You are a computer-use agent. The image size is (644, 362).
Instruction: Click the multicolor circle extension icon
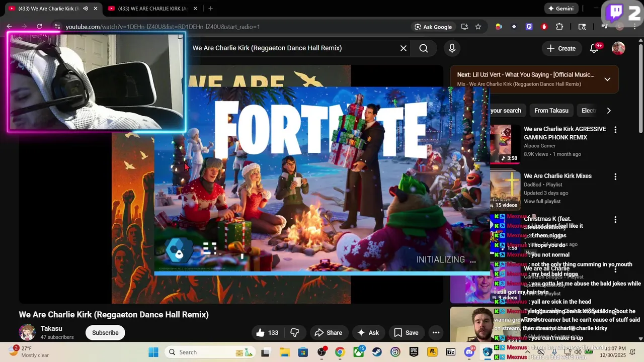coord(499,27)
